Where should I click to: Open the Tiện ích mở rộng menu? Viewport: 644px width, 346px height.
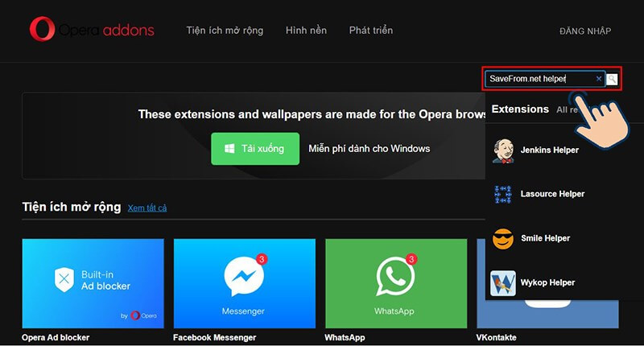pos(225,31)
